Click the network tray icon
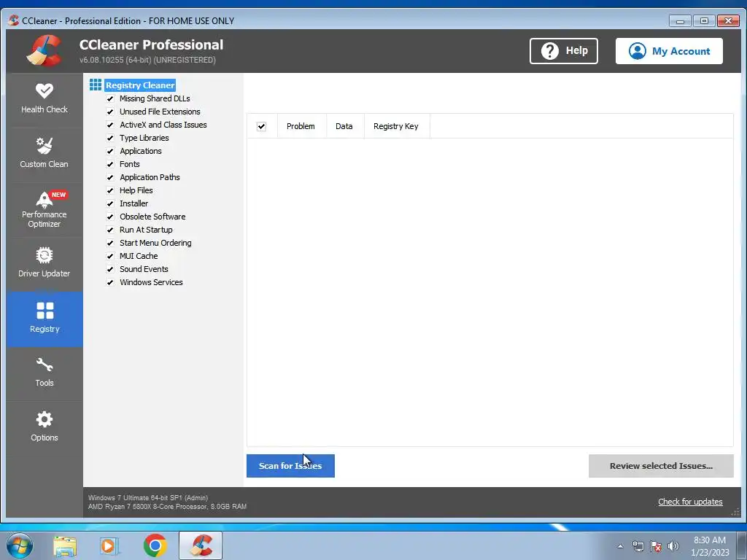Viewport: 747px width, 560px height. (x=638, y=546)
